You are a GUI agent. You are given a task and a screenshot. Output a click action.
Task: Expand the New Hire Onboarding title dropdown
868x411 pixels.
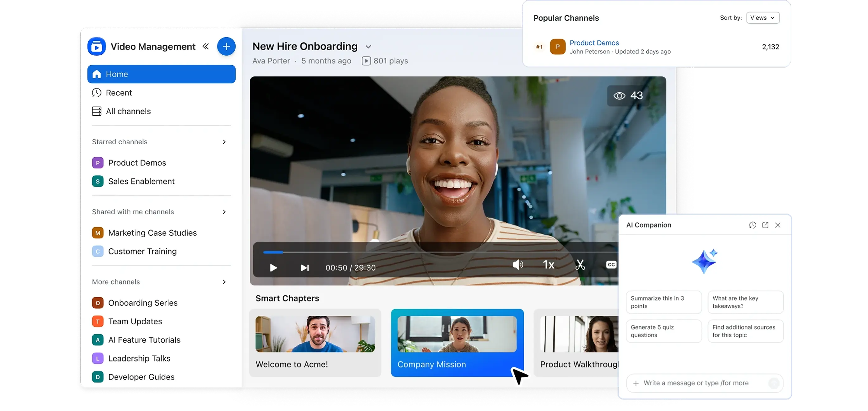[368, 47]
